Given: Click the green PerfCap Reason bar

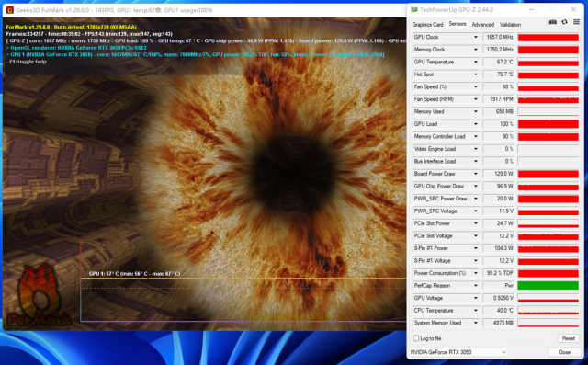Looking at the screenshot, I should tap(548, 286).
